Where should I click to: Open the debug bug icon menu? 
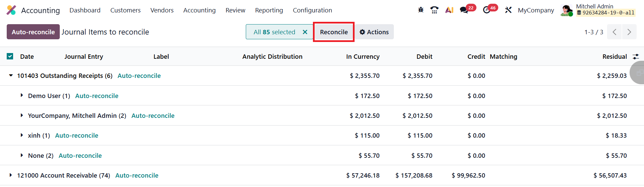[421, 10]
